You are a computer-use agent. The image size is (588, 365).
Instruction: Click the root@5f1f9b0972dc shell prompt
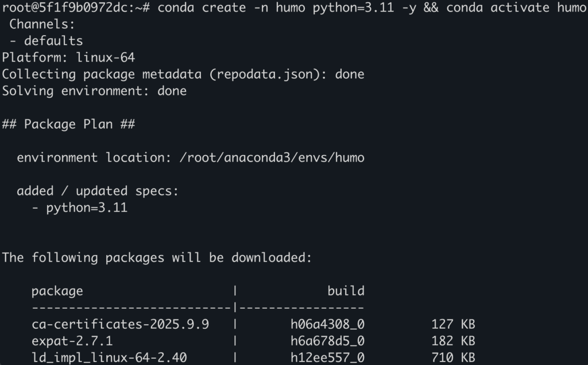tap(76, 7)
